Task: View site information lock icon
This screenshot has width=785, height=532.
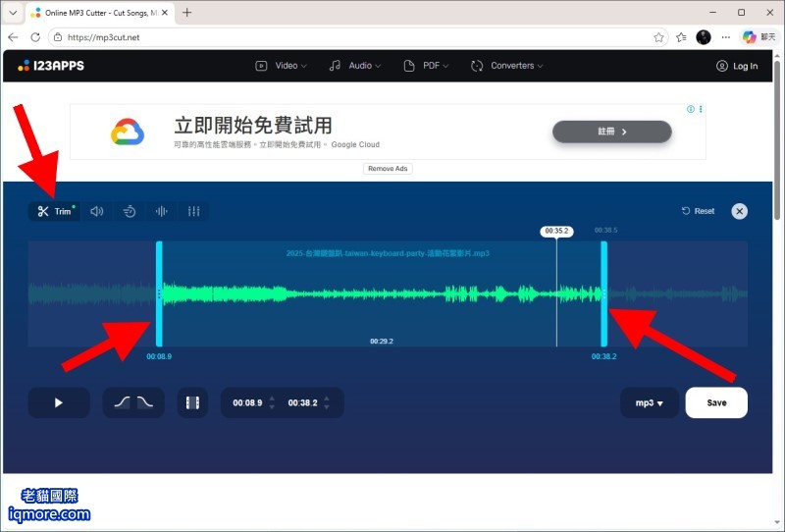Action: tap(58, 37)
